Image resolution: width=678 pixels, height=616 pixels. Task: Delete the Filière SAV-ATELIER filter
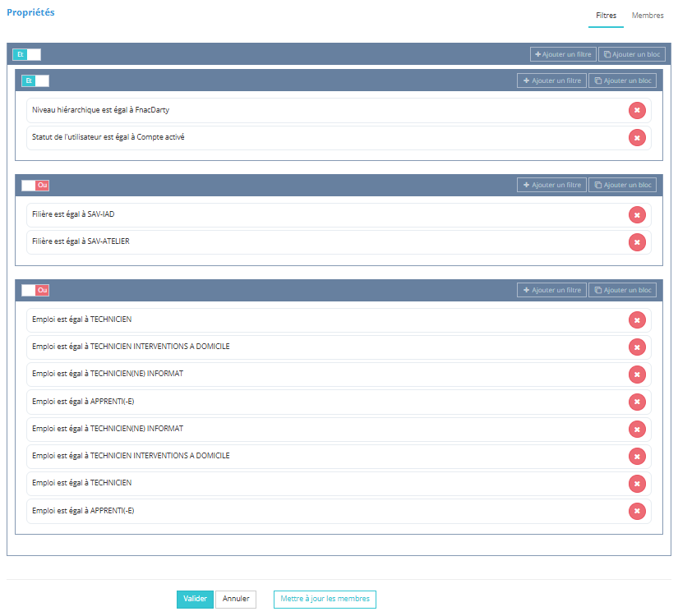click(637, 241)
